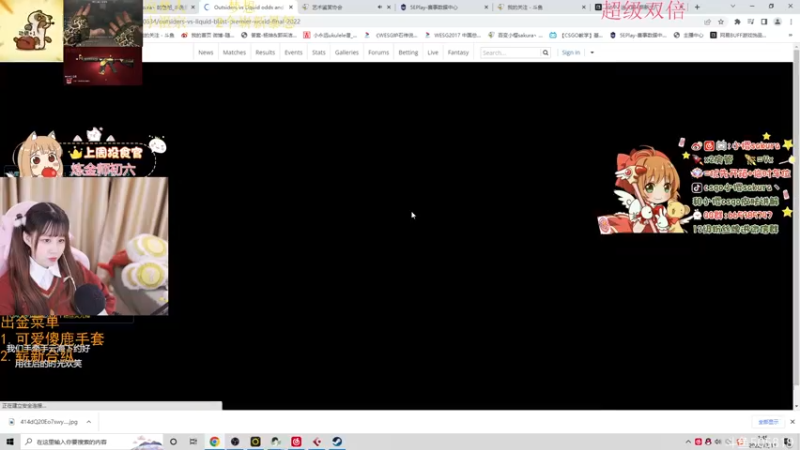Open Steam from the taskbar
800x450 pixels.
pyautogui.click(x=337, y=441)
